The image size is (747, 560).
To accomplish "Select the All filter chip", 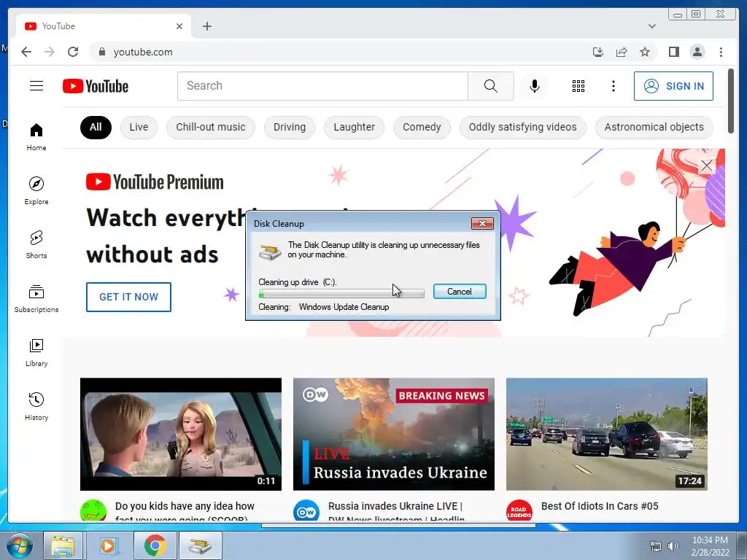I will 96,127.
